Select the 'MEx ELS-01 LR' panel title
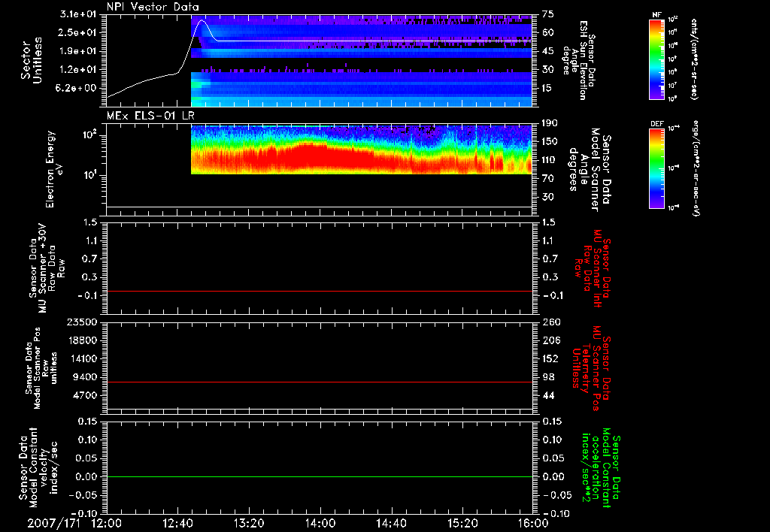 (150, 116)
